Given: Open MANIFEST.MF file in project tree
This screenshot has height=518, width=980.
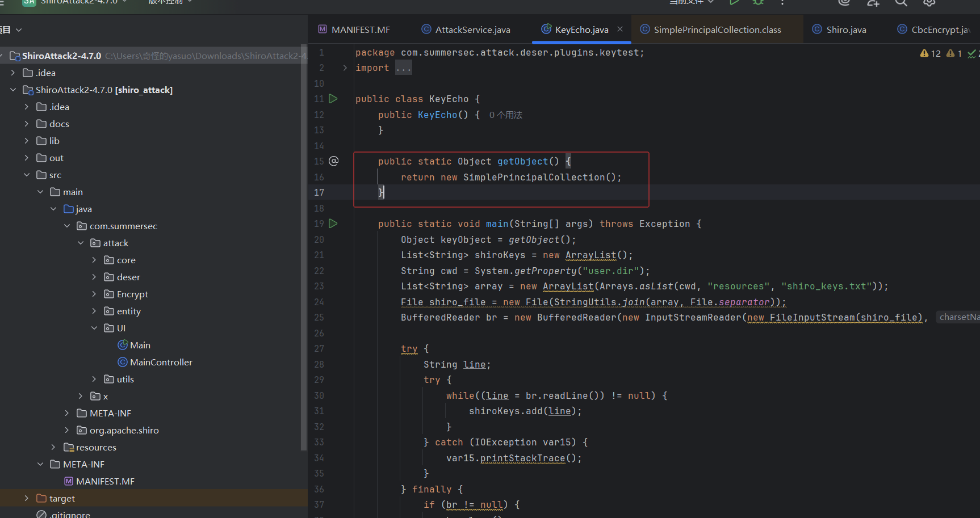Looking at the screenshot, I should tap(105, 481).
